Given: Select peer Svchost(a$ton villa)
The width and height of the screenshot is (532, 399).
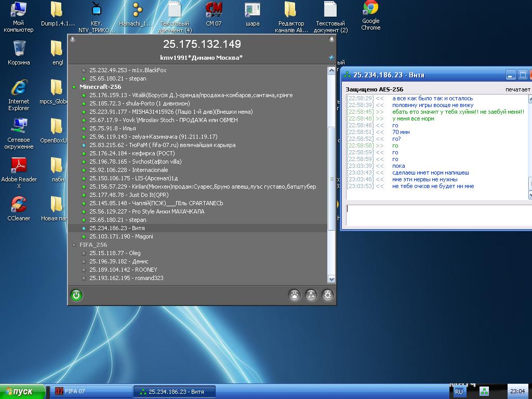Looking at the screenshot, I should pyautogui.click(x=136, y=162).
